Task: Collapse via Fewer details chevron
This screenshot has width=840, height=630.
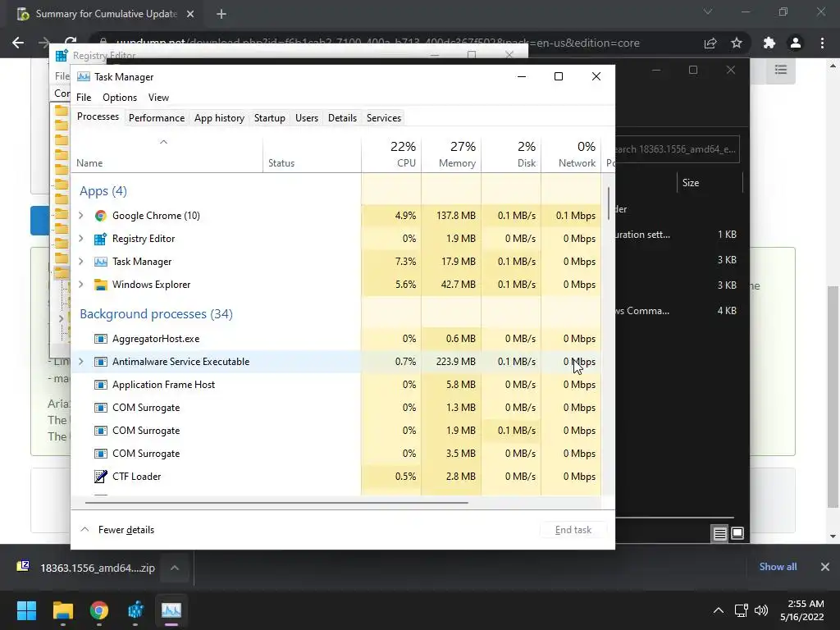Action: coord(84,529)
